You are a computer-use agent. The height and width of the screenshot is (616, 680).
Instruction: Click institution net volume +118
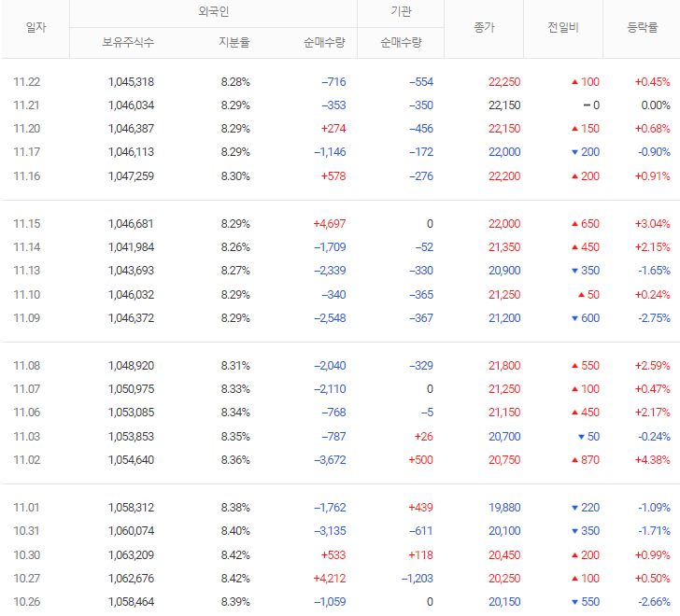click(x=420, y=555)
